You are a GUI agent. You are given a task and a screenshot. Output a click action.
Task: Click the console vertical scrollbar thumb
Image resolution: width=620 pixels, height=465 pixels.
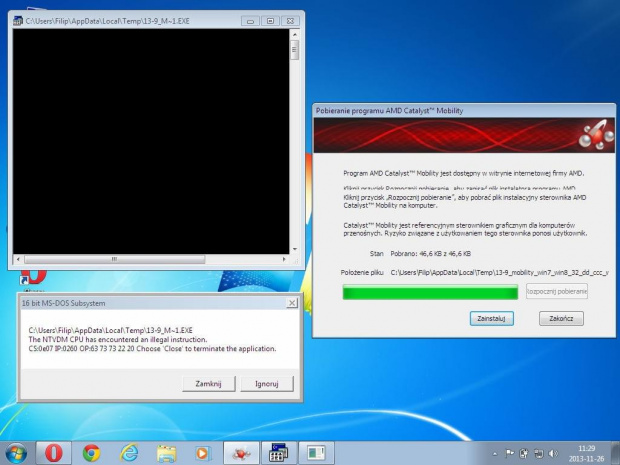[294, 50]
